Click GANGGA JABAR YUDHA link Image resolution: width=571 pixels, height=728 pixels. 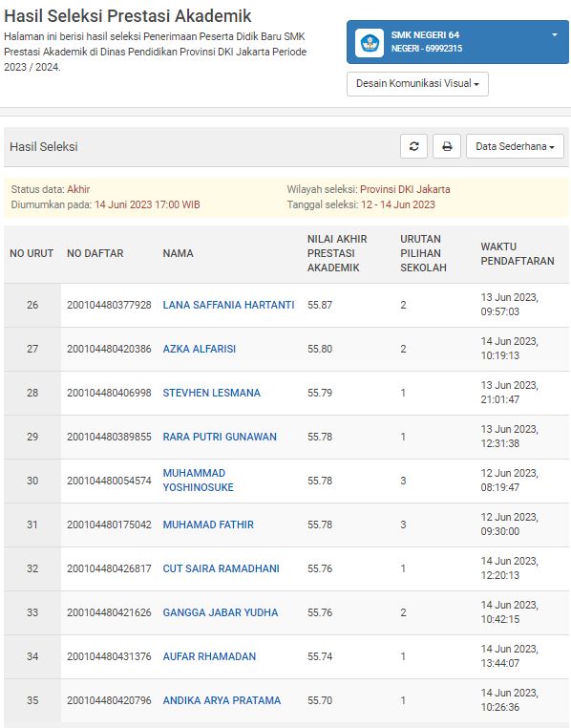pyautogui.click(x=221, y=612)
